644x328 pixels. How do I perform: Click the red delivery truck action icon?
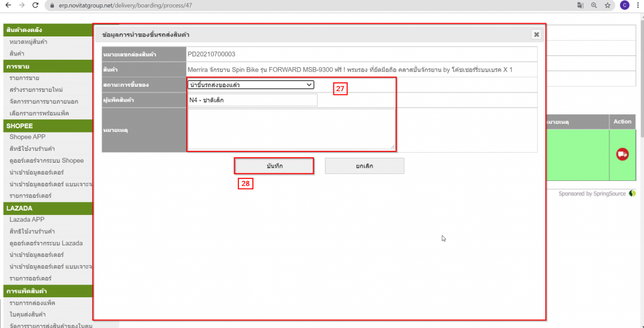tap(623, 154)
